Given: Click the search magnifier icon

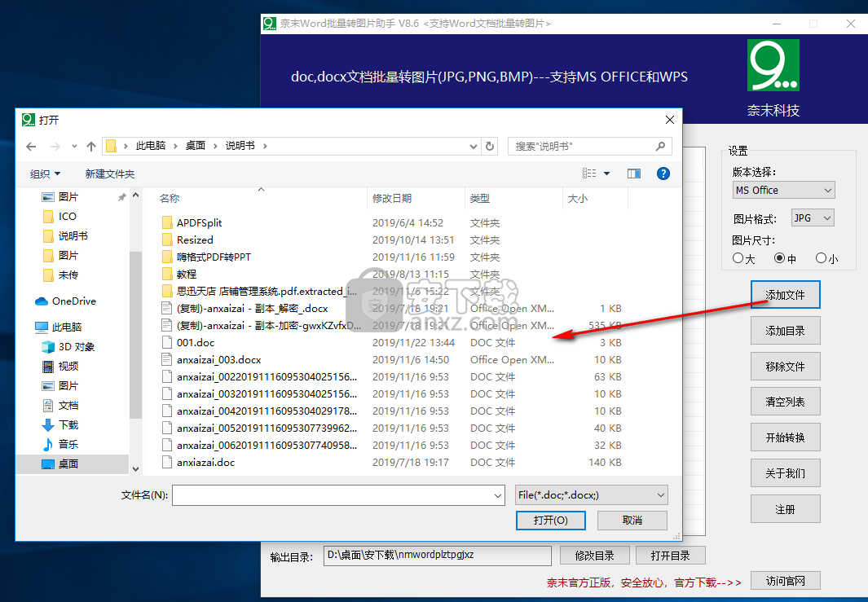Looking at the screenshot, I should [x=660, y=146].
